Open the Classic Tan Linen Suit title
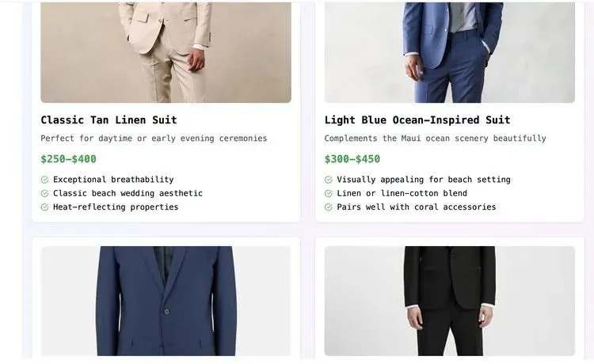594x364 pixels. (109, 120)
